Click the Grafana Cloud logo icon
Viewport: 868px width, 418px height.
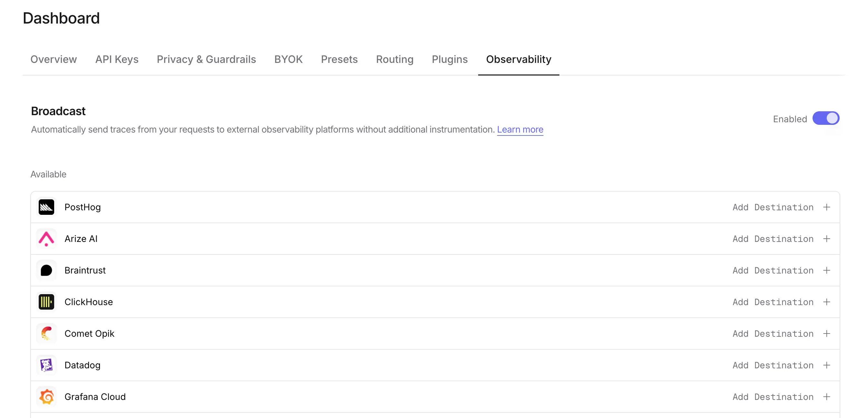[x=46, y=397]
